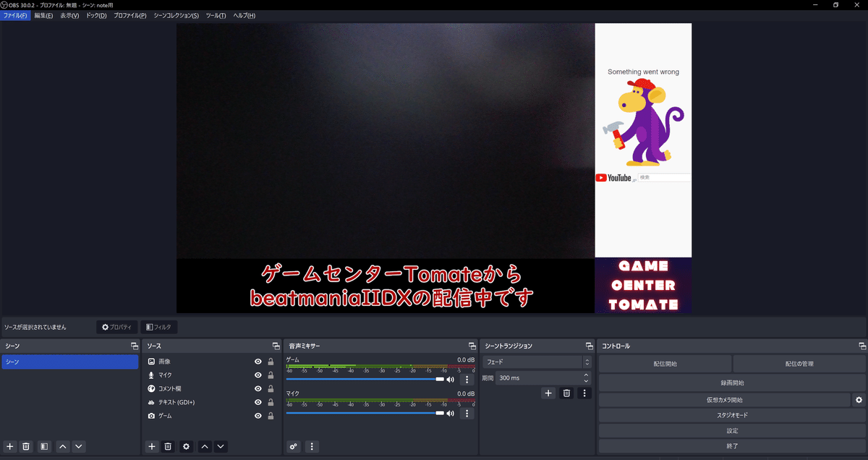Image resolution: width=868 pixels, height=460 pixels.
Task: Toggle lock on the ゲーム source
Action: (271, 416)
